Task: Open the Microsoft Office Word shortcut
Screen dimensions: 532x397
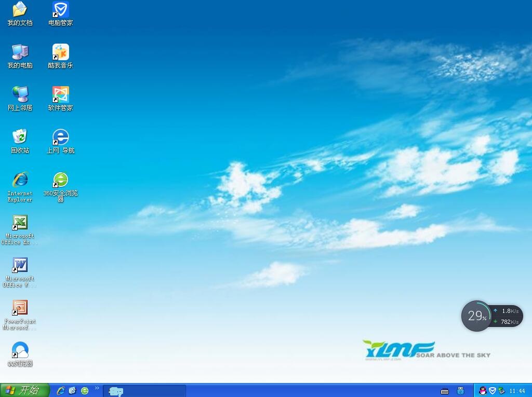Action: click(x=20, y=266)
